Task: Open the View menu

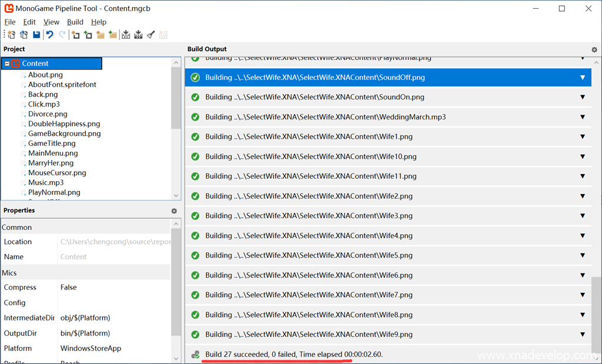Action: 51,22
